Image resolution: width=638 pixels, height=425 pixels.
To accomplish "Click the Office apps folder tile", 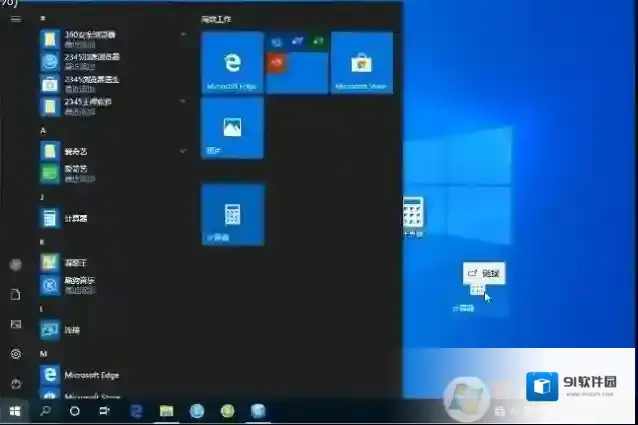I will [297, 62].
